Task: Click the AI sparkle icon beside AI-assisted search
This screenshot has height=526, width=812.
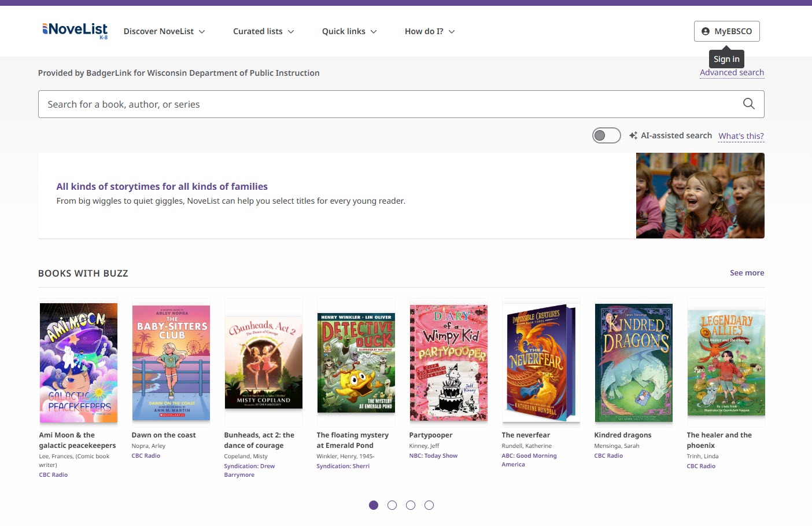Action: (633, 135)
